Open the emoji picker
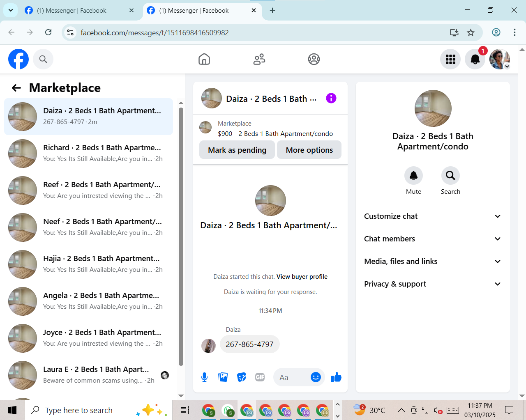Image resolution: width=526 pixels, height=420 pixels. tap(316, 377)
